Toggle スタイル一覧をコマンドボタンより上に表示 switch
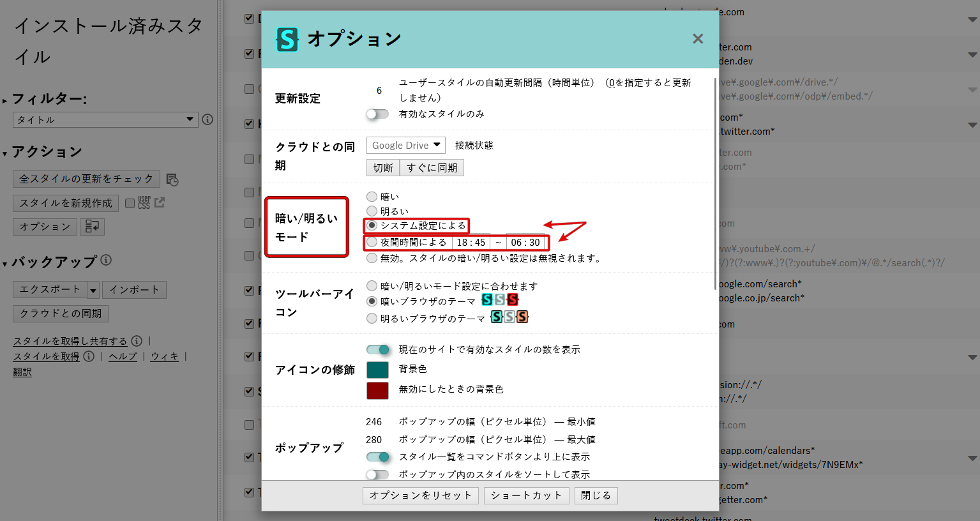The image size is (980, 521). [378, 457]
